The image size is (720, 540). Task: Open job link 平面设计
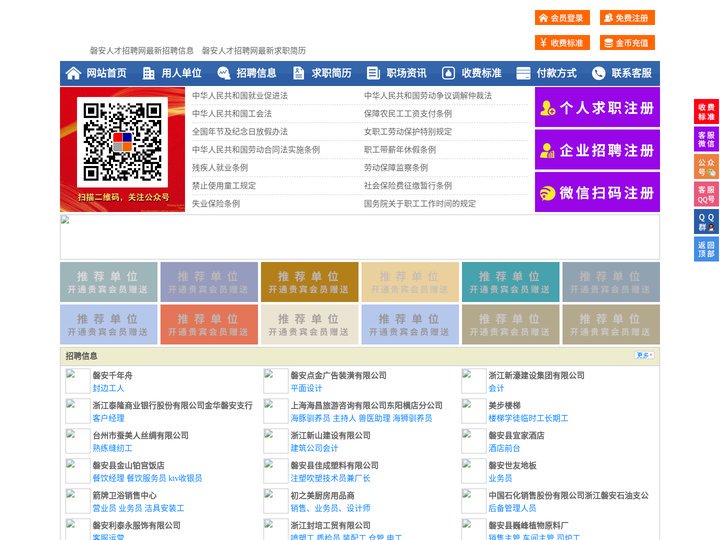coord(306,388)
